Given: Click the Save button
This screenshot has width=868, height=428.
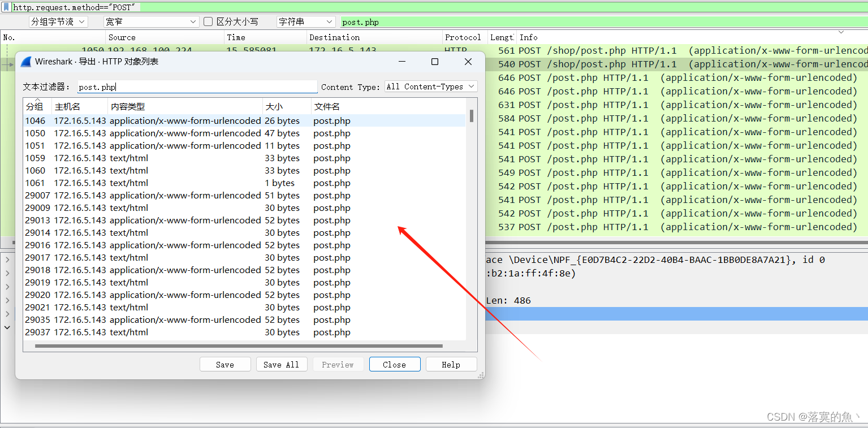Looking at the screenshot, I should click(x=225, y=365).
